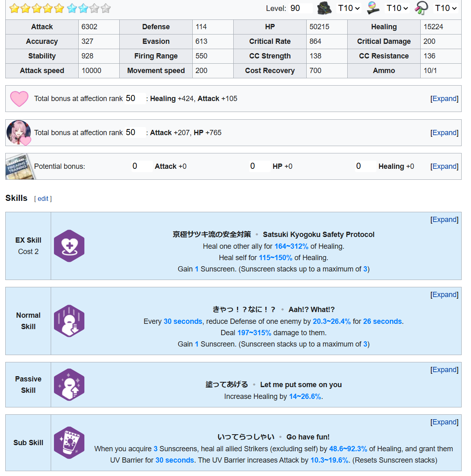Image resolution: width=471 pixels, height=476 pixels.
Task: Click the 20.3~26.4% defense reduction value
Action: [x=332, y=321]
